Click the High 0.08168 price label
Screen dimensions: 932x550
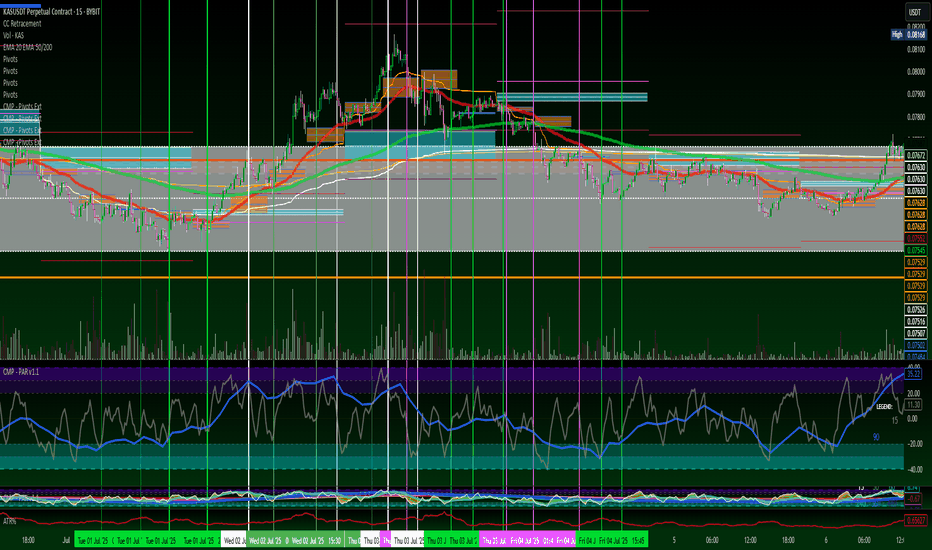pyautogui.click(x=909, y=34)
